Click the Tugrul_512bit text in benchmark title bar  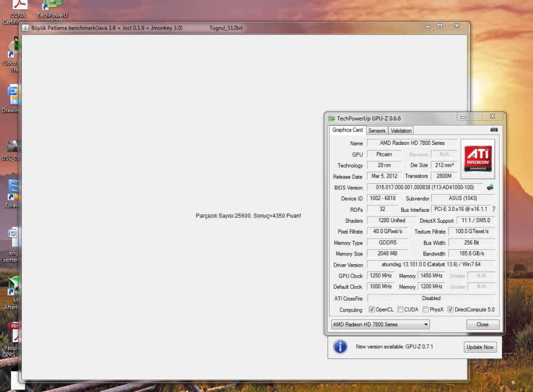[x=226, y=28]
